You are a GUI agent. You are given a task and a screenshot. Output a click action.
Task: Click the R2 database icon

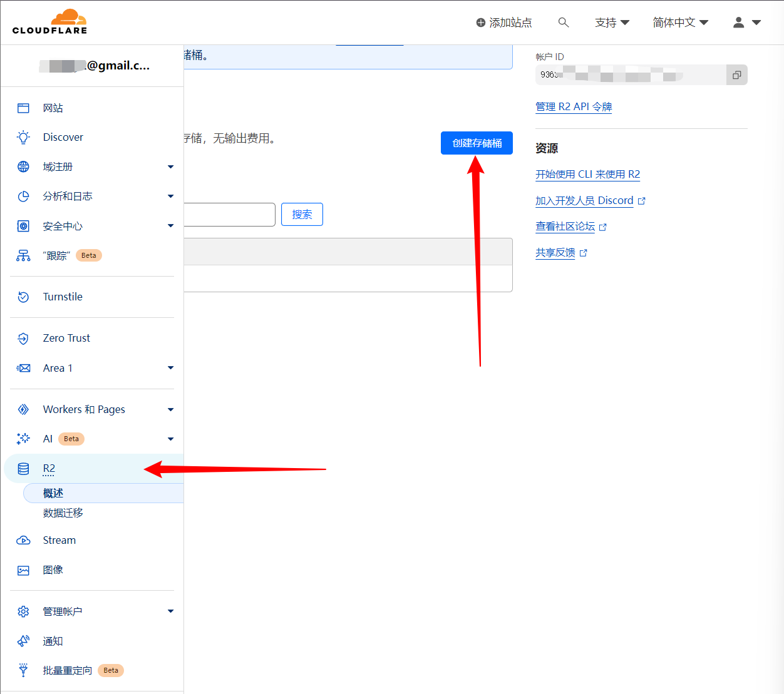tap(23, 469)
